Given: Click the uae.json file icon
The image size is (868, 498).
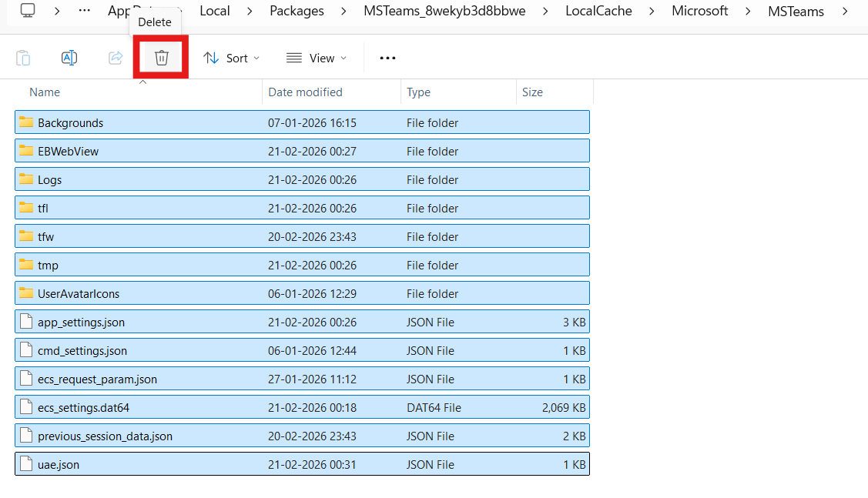Looking at the screenshot, I should click(26, 464).
